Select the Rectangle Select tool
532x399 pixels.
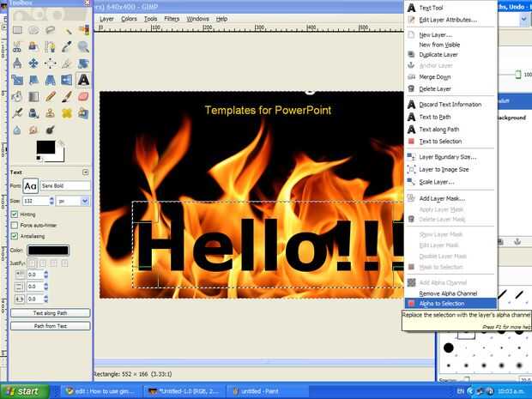pyautogui.click(x=17, y=30)
